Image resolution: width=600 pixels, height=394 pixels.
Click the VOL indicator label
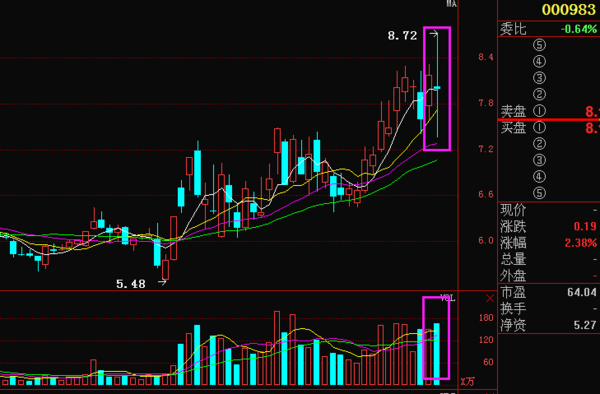click(448, 298)
